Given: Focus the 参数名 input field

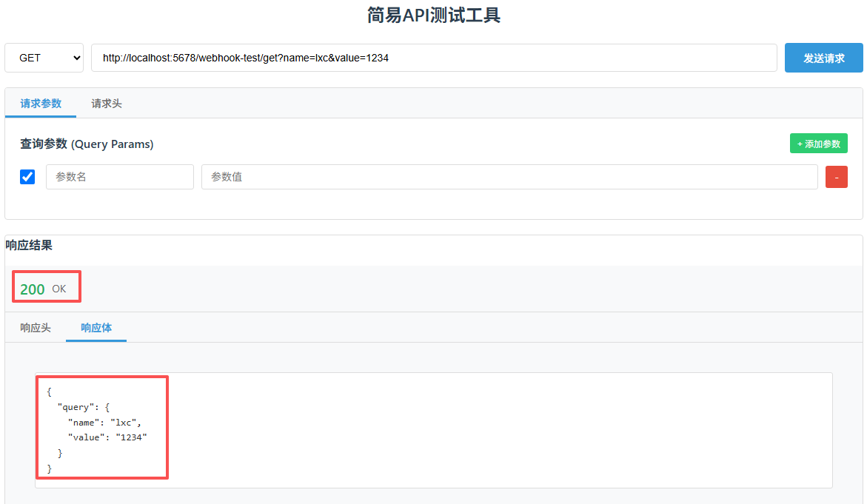Looking at the screenshot, I should 120,177.
